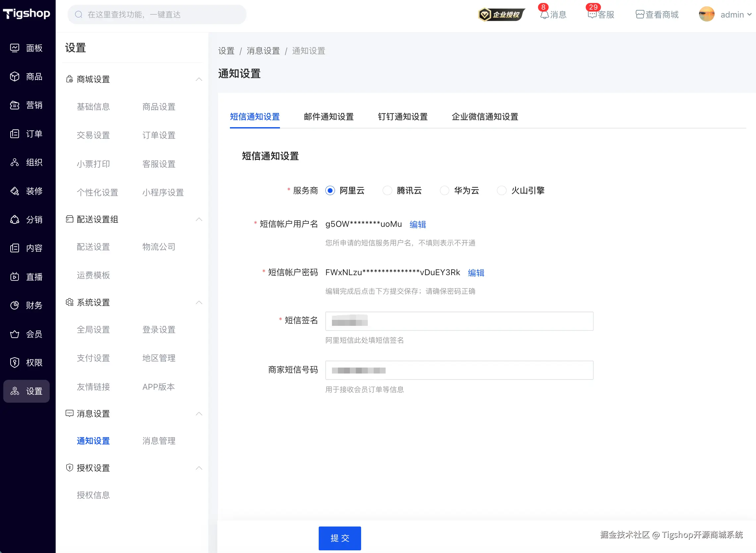
Task: Click the 面板 dashboard sidebar icon
Action: (14, 48)
